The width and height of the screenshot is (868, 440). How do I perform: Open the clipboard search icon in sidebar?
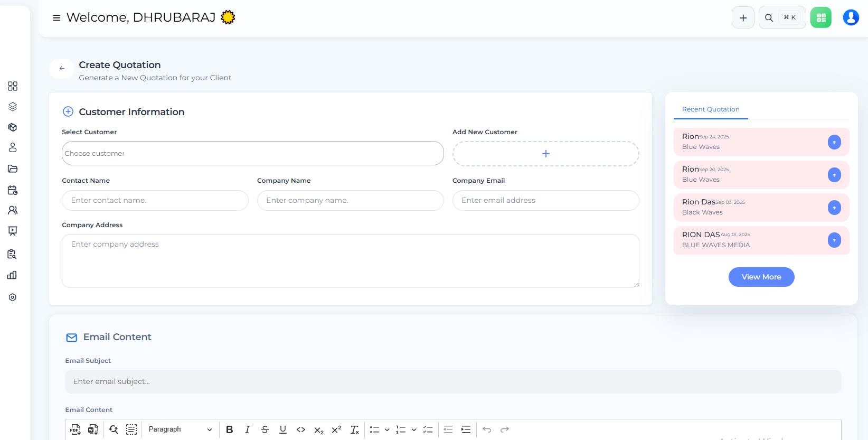click(x=12, y=254)
